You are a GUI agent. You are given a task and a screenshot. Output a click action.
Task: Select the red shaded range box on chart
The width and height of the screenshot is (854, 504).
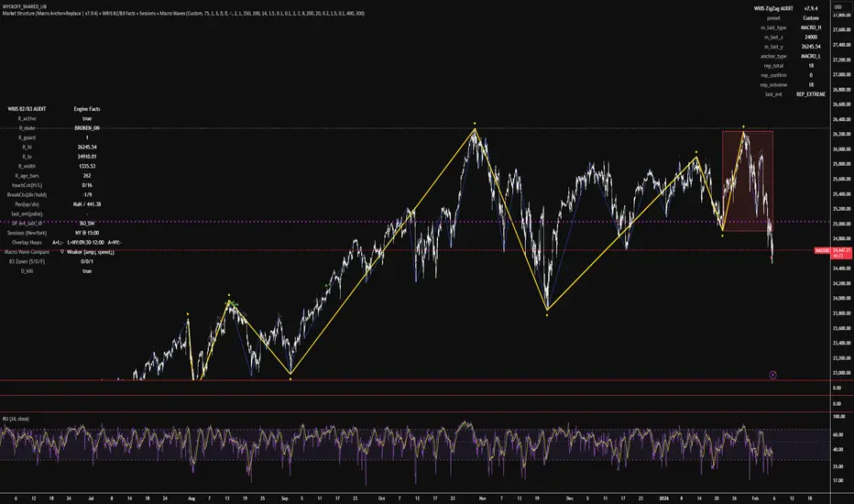[x=748, y=181]
